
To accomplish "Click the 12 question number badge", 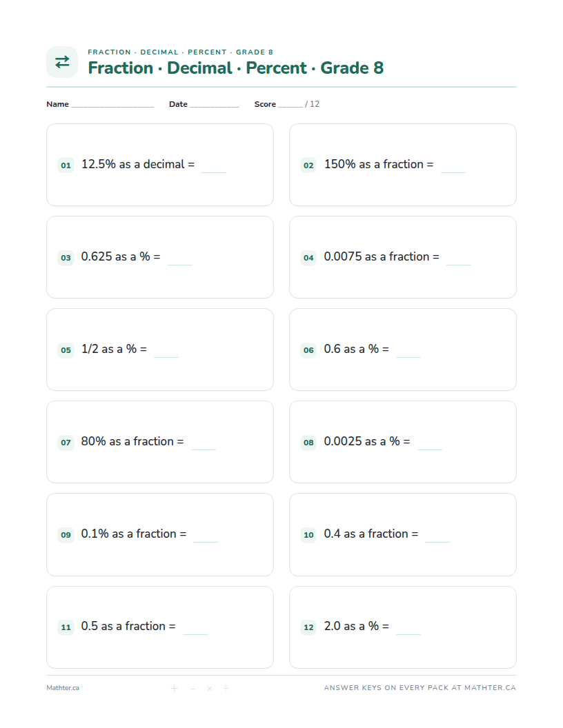I will (x=308, y=627).
